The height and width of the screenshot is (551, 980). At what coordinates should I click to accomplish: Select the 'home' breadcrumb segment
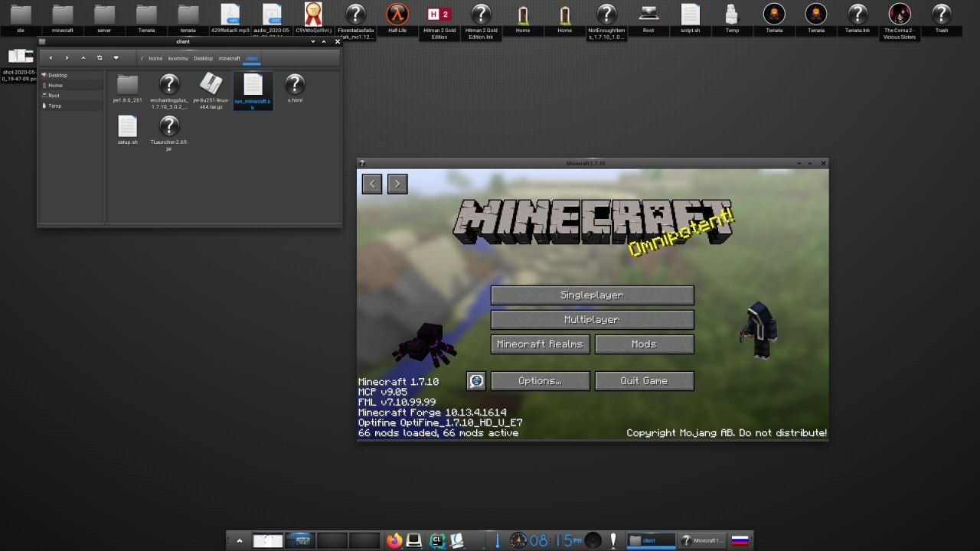click(155, 58)
